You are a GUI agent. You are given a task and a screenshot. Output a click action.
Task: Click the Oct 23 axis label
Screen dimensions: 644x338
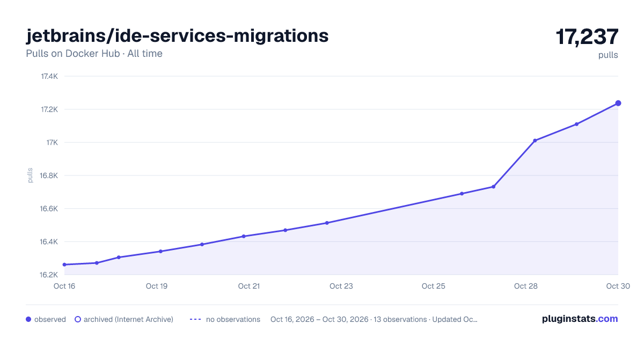click(x=341, y=286)
